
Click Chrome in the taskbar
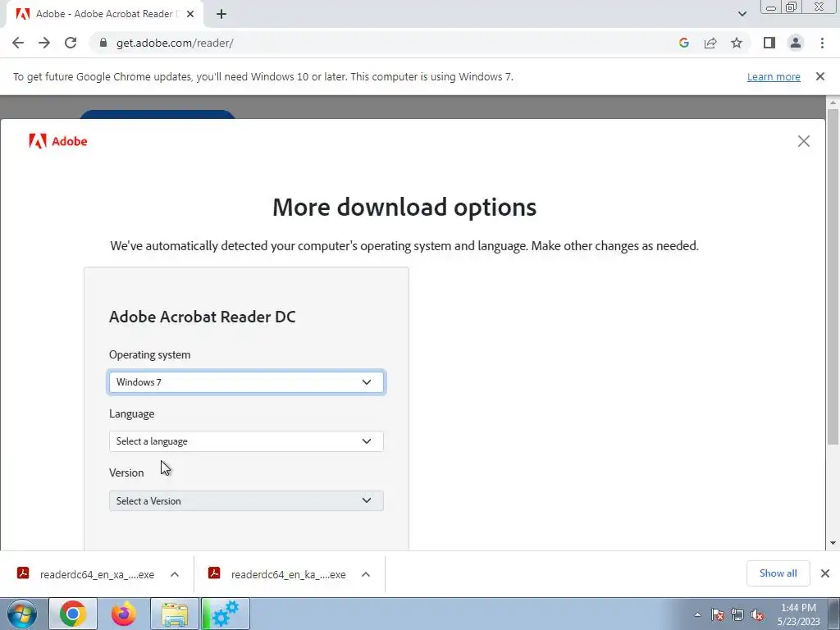[73, 614]
